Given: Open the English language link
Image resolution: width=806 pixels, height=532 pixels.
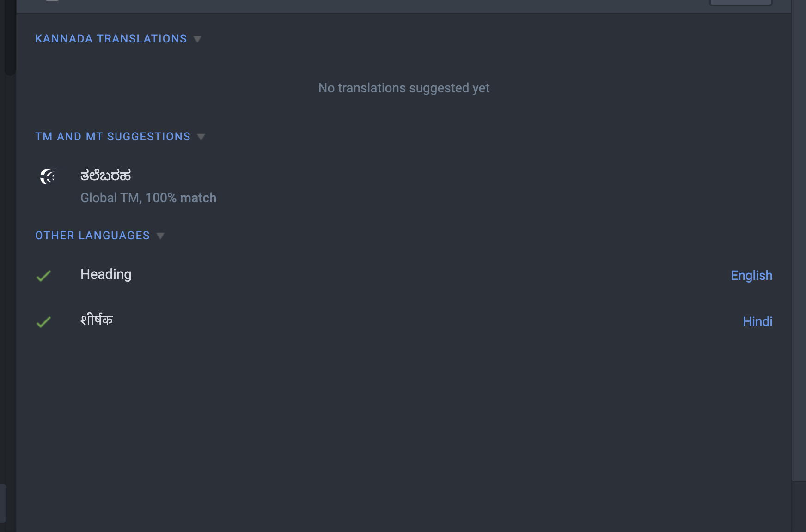Looking at the screenshot, I should click(x=751, y=276).
